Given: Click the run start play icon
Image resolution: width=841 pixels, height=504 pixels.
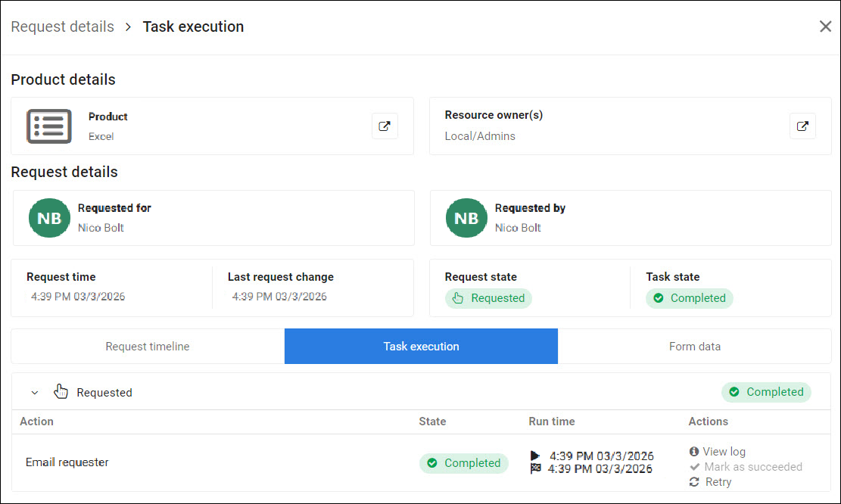Looking at the screenshot, I should coord(536,456).
